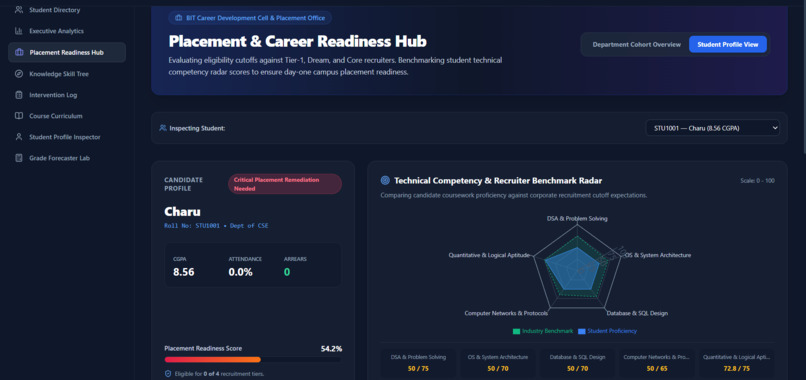Image resolution: width=806 pixels, height=380 pixels.
Task: Click the Placement Readiness Hub briefcase icon
Action: point(19,52)
